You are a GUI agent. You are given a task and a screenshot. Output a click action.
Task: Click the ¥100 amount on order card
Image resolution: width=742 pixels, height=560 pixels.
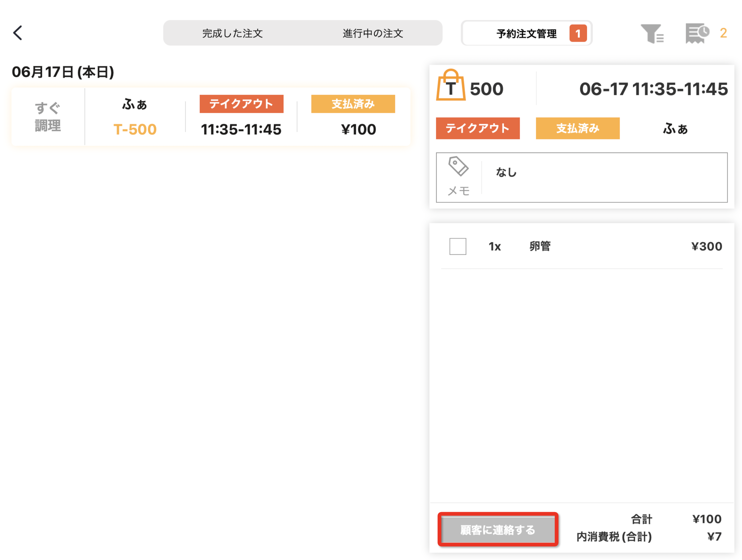[358, 129]
